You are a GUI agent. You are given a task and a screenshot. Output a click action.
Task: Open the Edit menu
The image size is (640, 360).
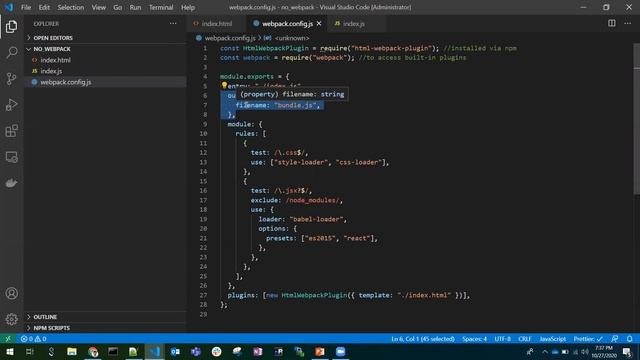(x=44, y=7)
